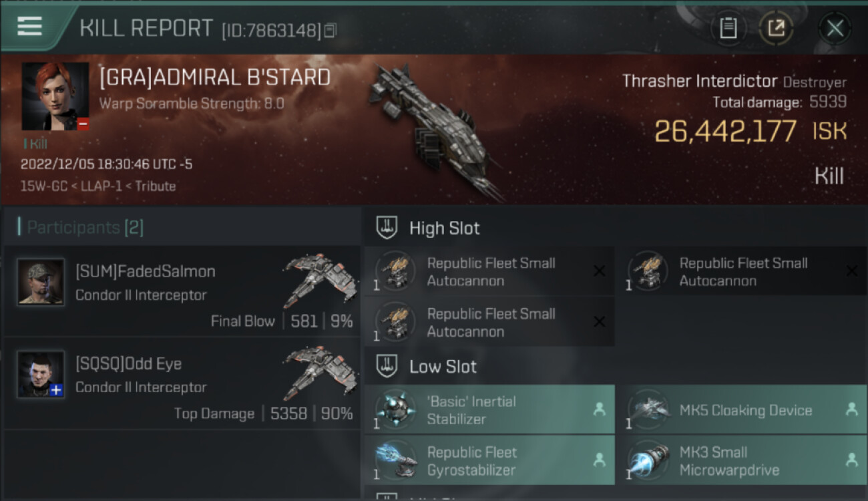
Task: Select Odd Eye's portrait
Action: tap(41, 374)
